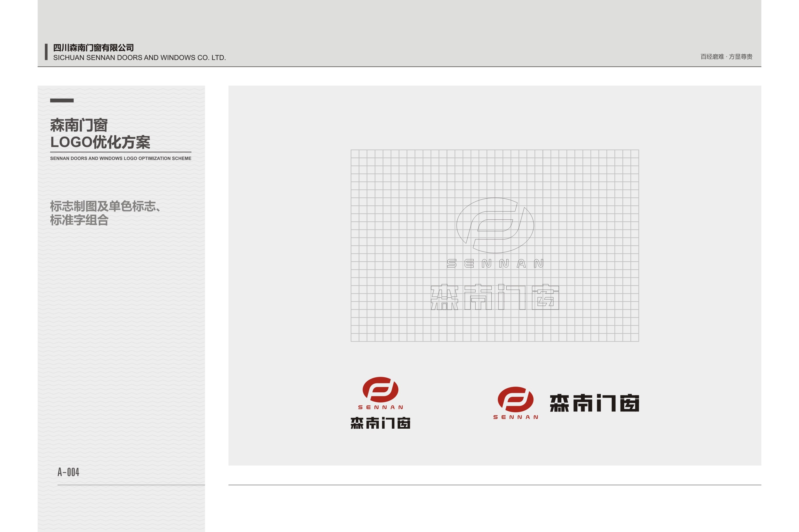Select the sidebar title 森南门窗

[x=79, y=125]
